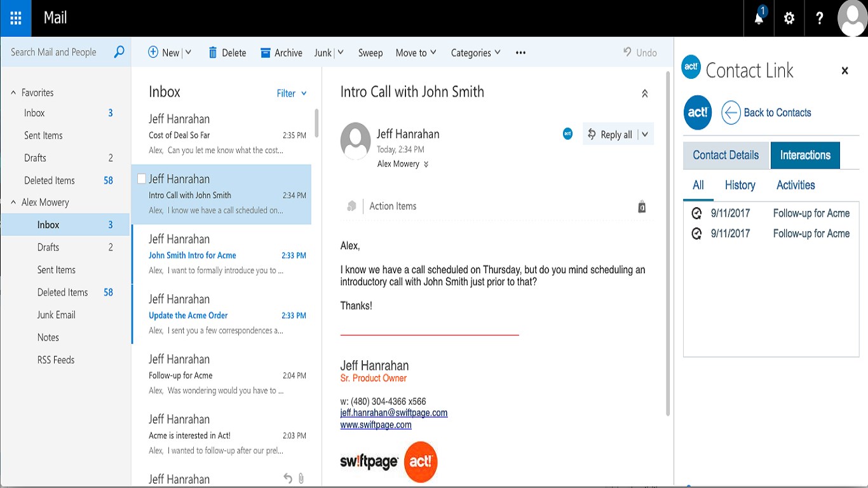Open more commands ellipsis in toolbar
This screenshot has width=868, height=488.
point(521,53)
